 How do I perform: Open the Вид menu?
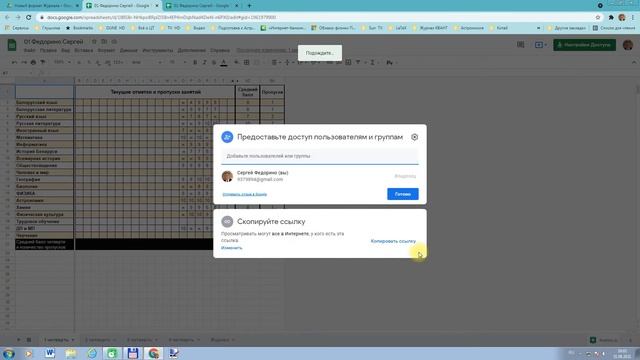click(65, 50)
